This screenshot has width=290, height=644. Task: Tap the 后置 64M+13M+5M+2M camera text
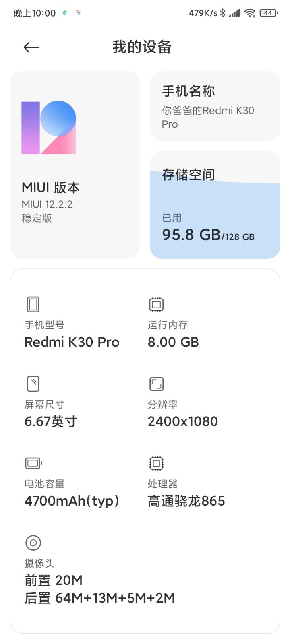point(100,598)
